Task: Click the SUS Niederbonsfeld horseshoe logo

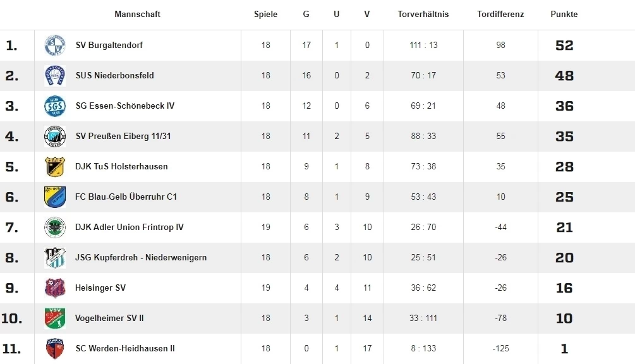Action: tap(55, 76)
